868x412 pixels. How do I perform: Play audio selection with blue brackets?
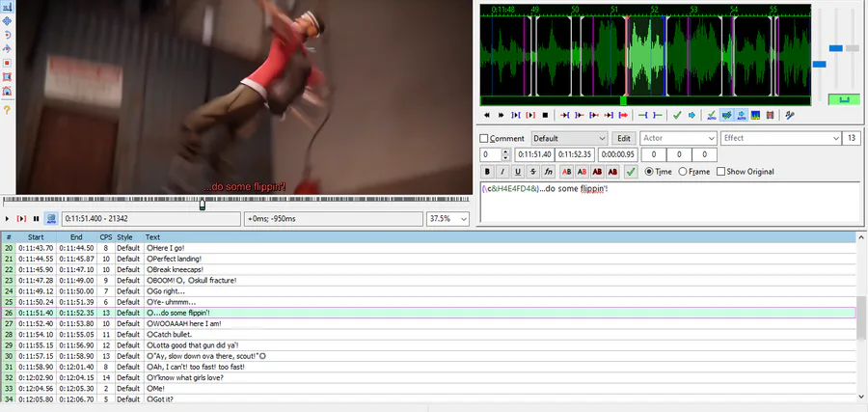(x=516, y=115)
